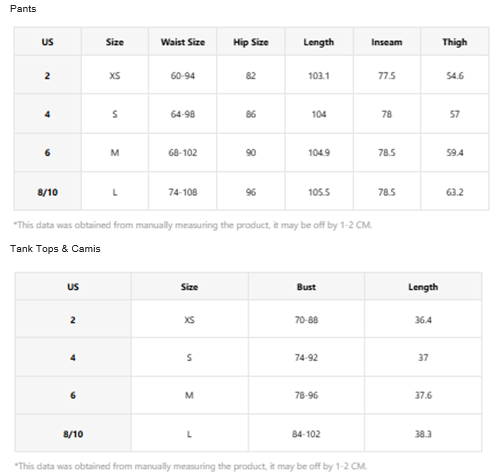
Task: Click the 37.6 length value
Action: (x=423, y=395)
